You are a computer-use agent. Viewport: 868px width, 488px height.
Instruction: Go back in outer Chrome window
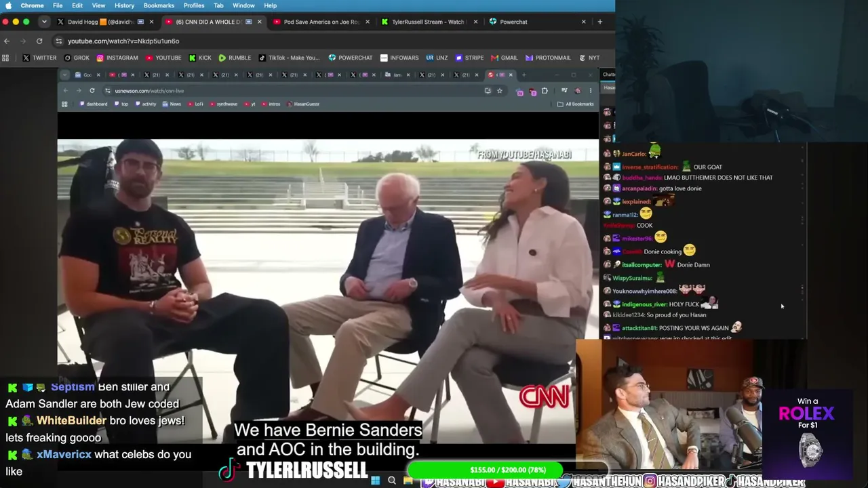point(7,41)
